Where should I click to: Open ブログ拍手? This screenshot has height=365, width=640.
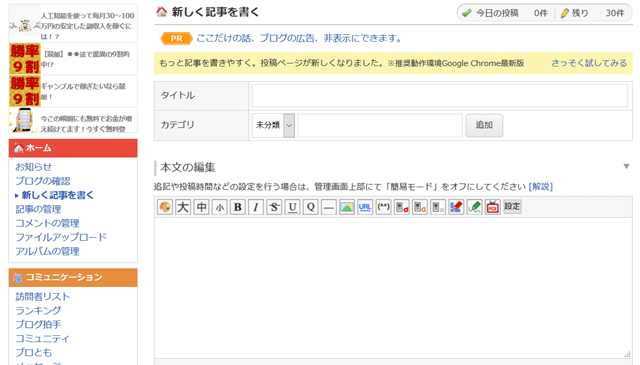click(x=38, y=325)
